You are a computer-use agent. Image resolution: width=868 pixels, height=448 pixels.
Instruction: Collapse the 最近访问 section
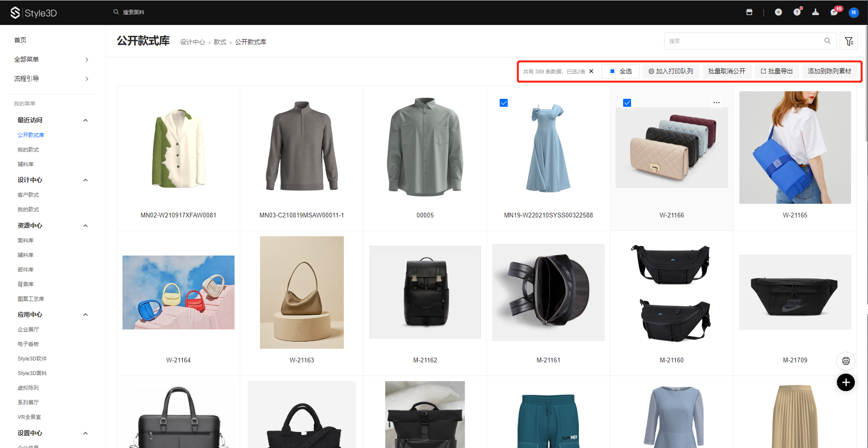pyautogui.click(x=85, y=120)
